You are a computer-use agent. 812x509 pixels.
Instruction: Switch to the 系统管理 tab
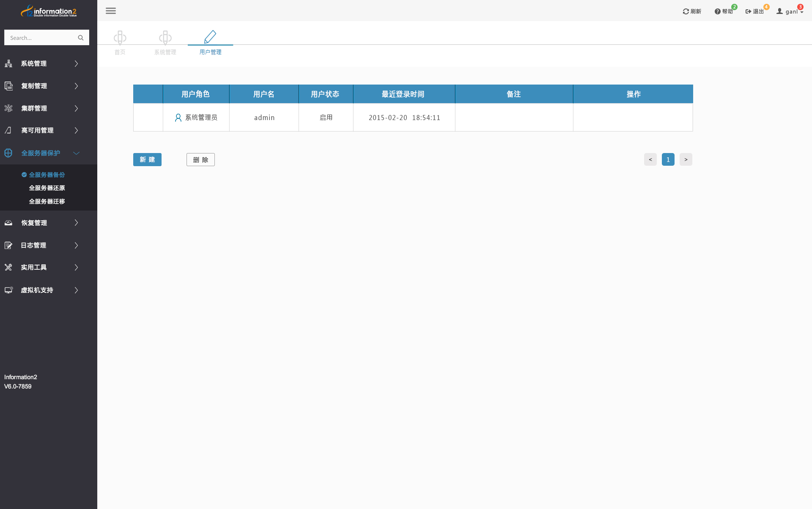pyautogui.click(x=165, y=42)
